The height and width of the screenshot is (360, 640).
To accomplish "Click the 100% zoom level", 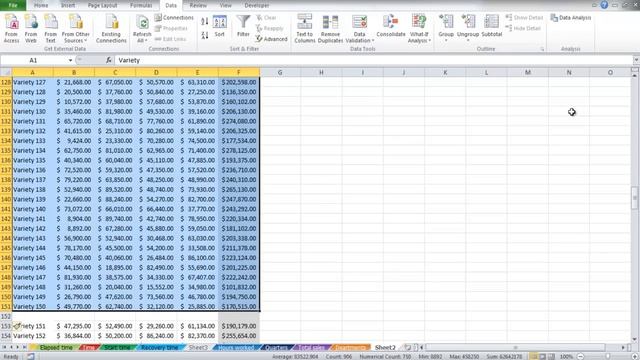I will tap(566, 356).
